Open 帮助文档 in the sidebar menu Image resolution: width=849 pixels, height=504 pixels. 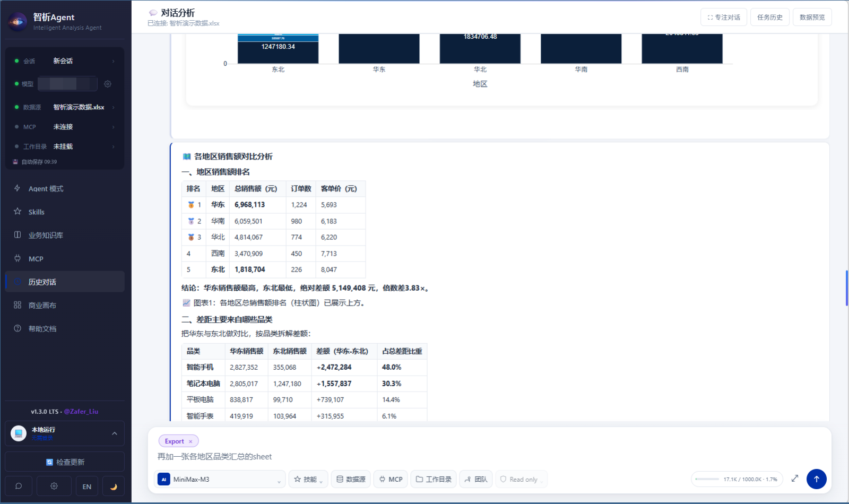click(x=65, y=328)
